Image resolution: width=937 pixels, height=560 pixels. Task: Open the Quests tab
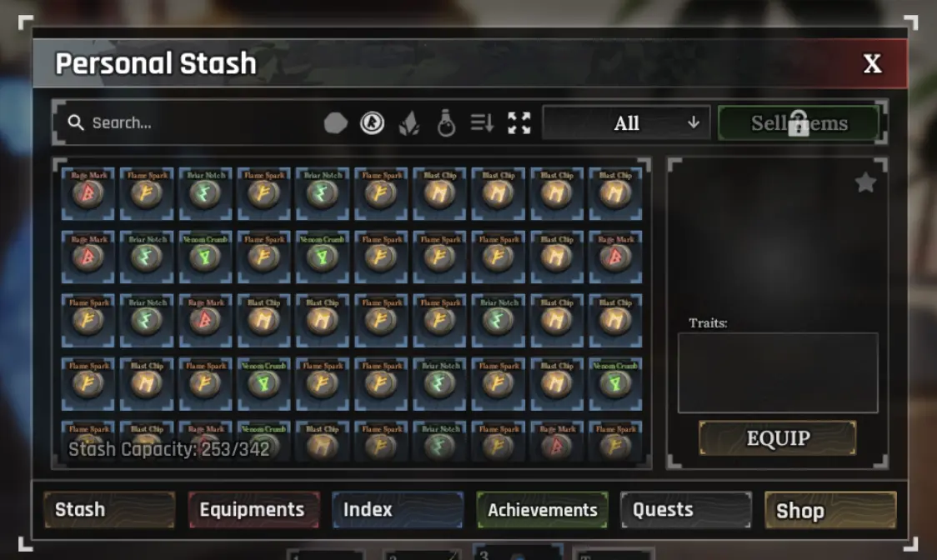point(686,510)
